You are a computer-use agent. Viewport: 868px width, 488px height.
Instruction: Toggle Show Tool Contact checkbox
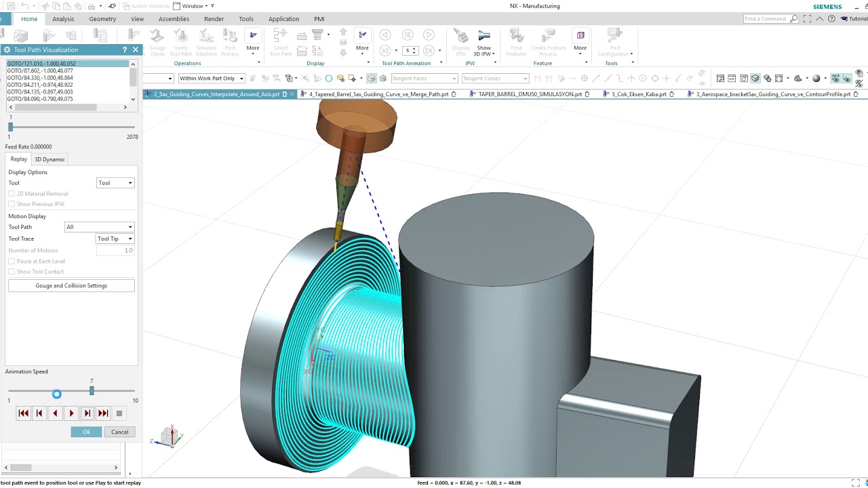(x=12, y=272)
